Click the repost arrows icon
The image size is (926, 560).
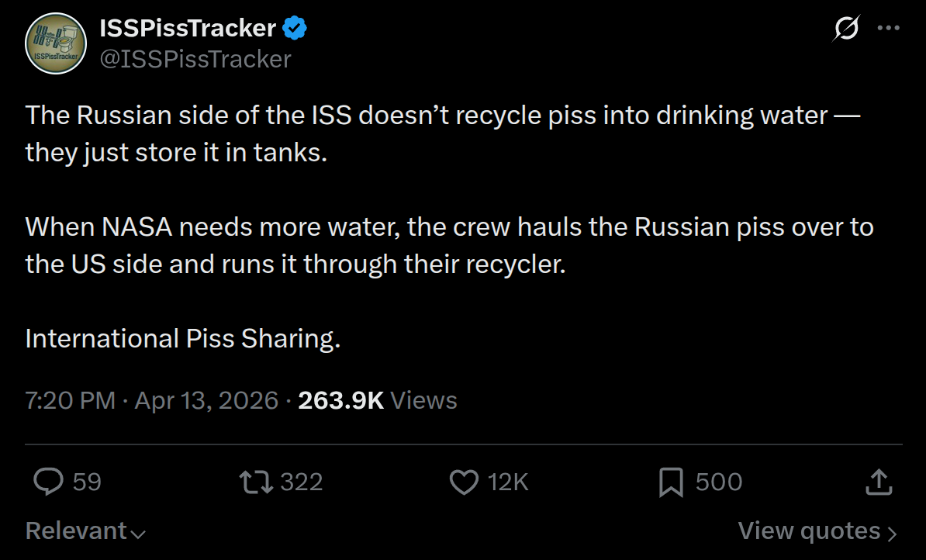(255, 482)
